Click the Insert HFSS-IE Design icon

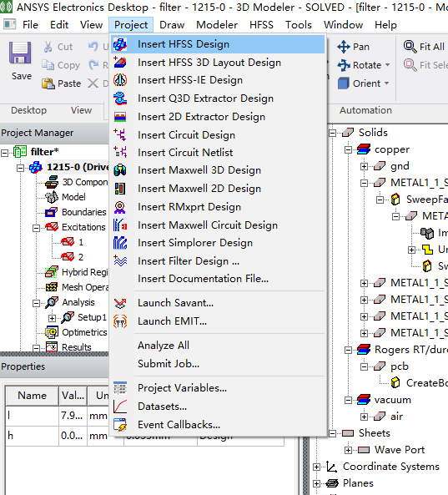tap(120, 80)
